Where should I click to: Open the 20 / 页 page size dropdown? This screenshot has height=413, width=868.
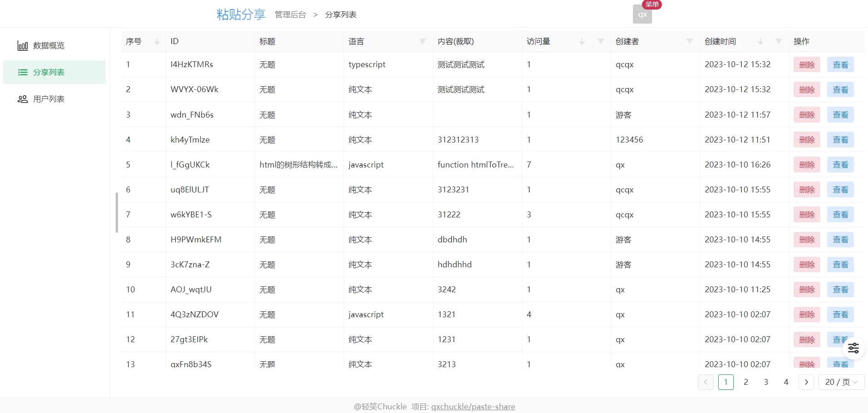[x=842, y=382]
